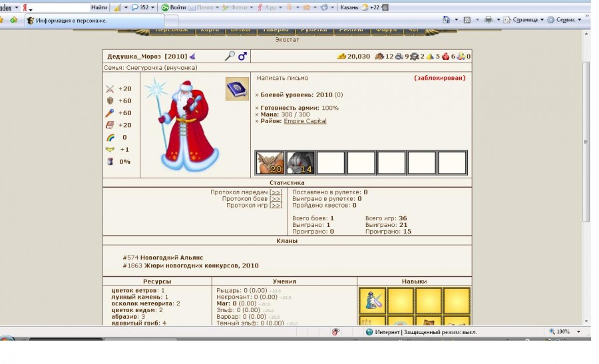
Task: Expand the Print button dropdown arrow
Action: (x=499, y=20)
